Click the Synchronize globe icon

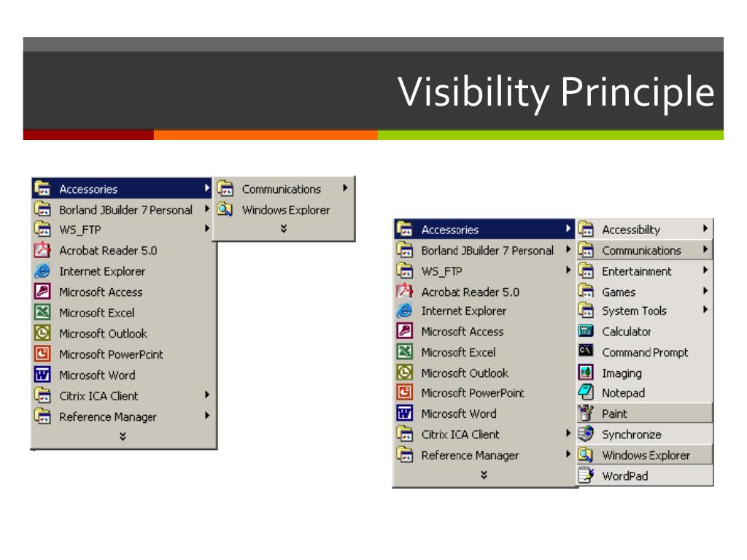pyautogui.click(x=586, y=434)
